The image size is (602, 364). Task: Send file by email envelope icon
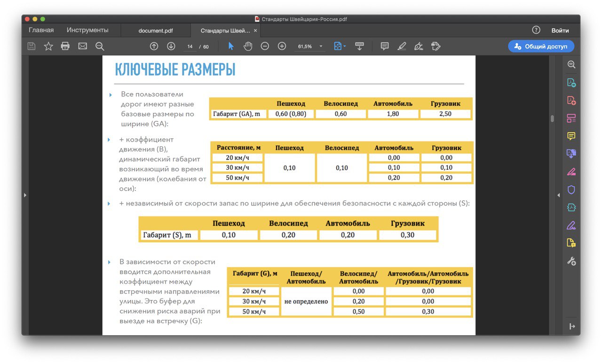tap(83, 46)
